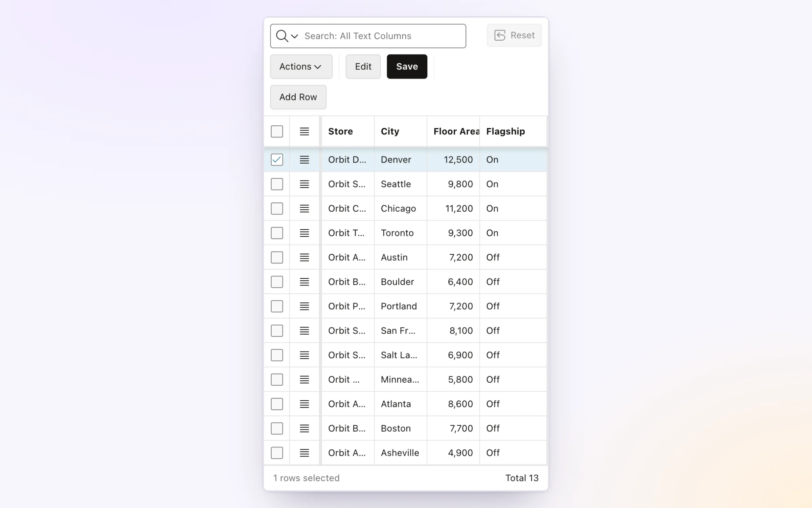Select the Portland city cell
This screenshot has height=508, width=812.
(x=401, y=306)
